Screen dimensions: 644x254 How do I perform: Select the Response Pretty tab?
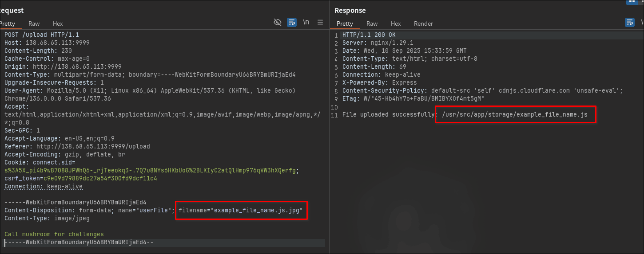[x=345, y=23]
